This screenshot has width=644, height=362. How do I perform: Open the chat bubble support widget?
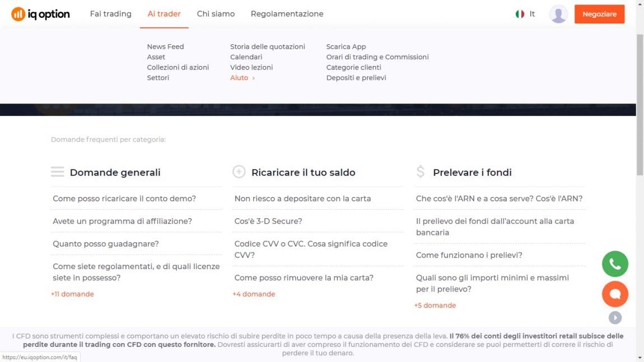[x=615, y=293]
